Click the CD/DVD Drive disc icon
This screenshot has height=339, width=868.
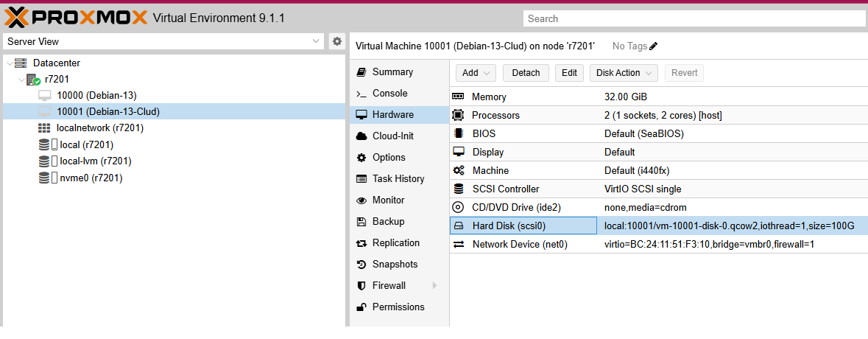(459, 208)
